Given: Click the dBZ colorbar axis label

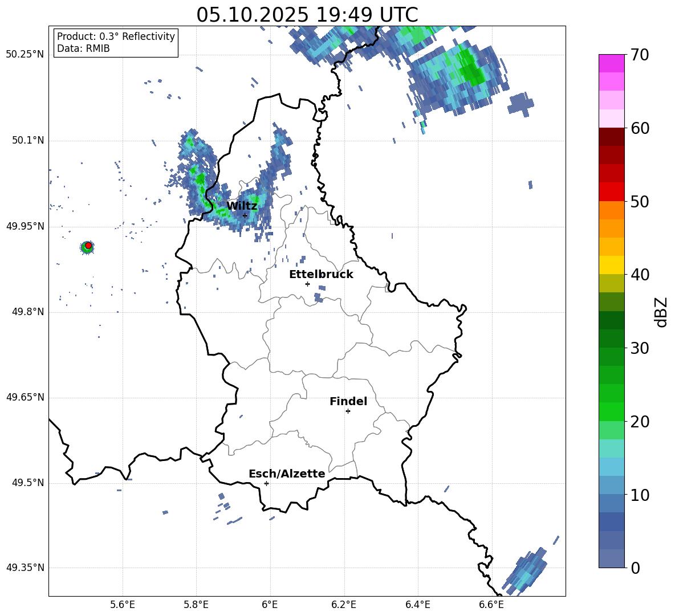Looking at the screenshot, I should [660, 312].
